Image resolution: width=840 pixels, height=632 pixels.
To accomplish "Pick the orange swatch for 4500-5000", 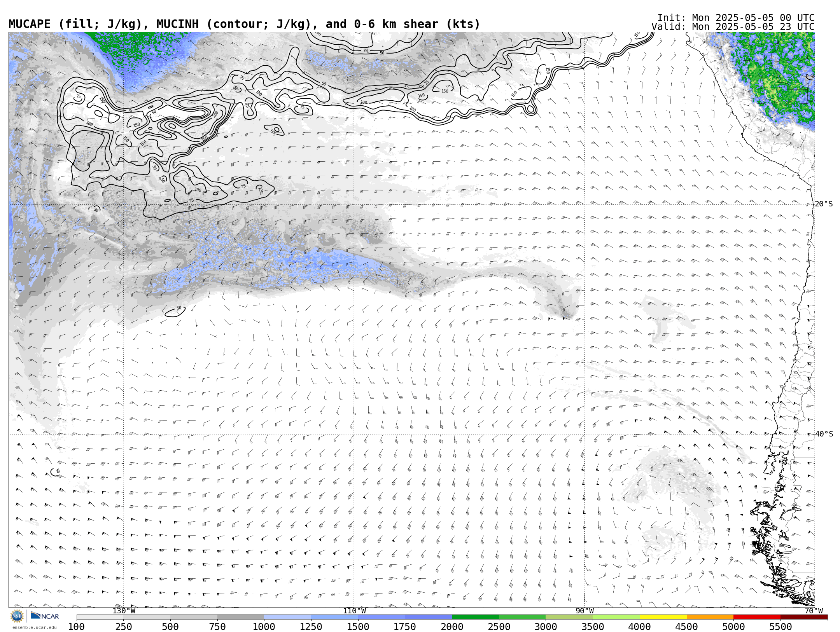I will [x=710, y=617].
